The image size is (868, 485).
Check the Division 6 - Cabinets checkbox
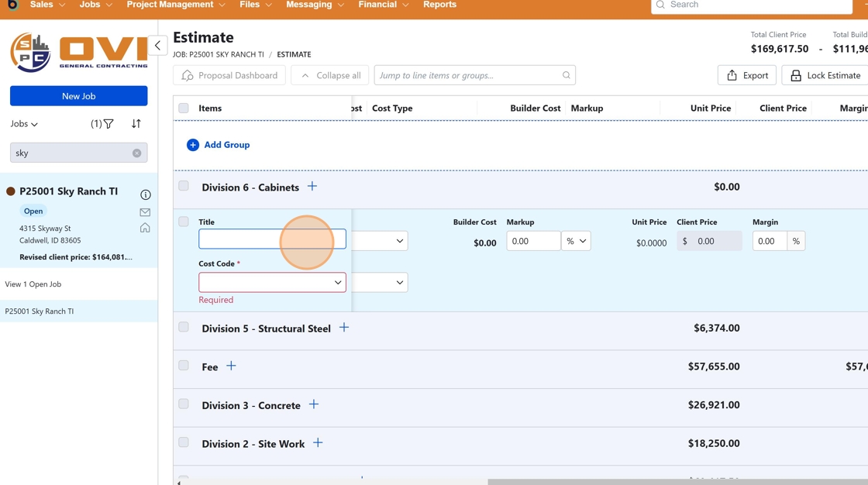(x=184, y=186)
